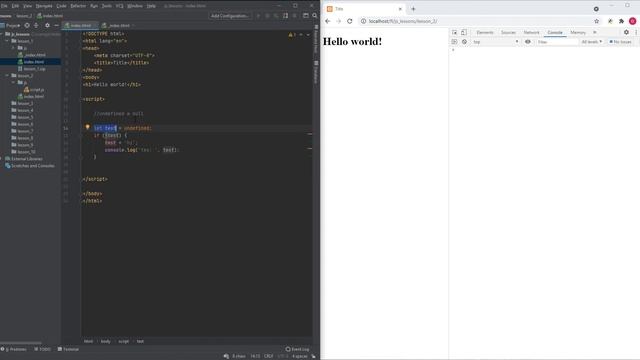Click the Project tool window settings gear
This screenshot has height=360, width=640.
pos(47,25)
